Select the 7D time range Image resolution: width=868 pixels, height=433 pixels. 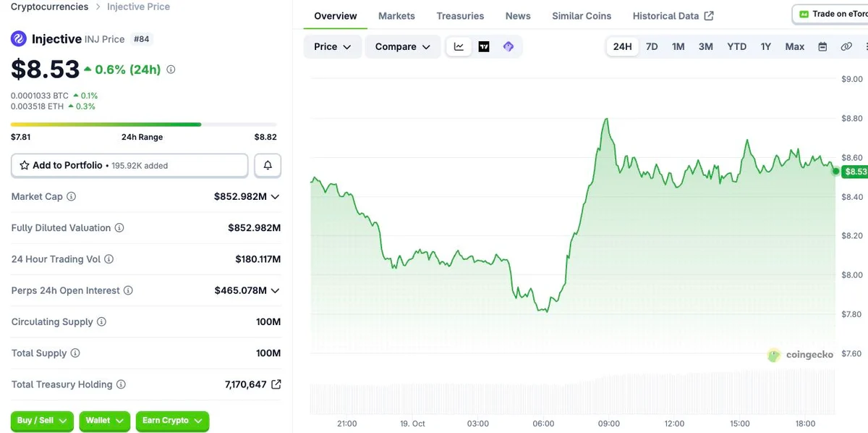pos(652,46)
